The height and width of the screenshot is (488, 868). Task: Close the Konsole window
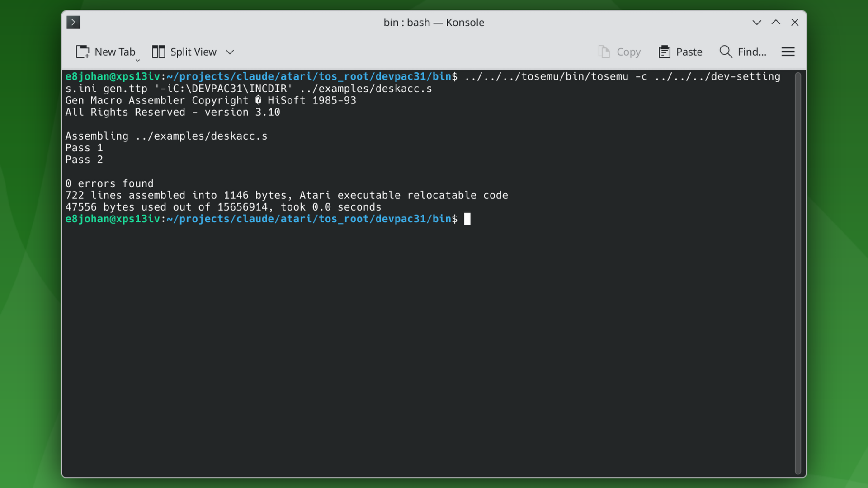click(795, 22)
